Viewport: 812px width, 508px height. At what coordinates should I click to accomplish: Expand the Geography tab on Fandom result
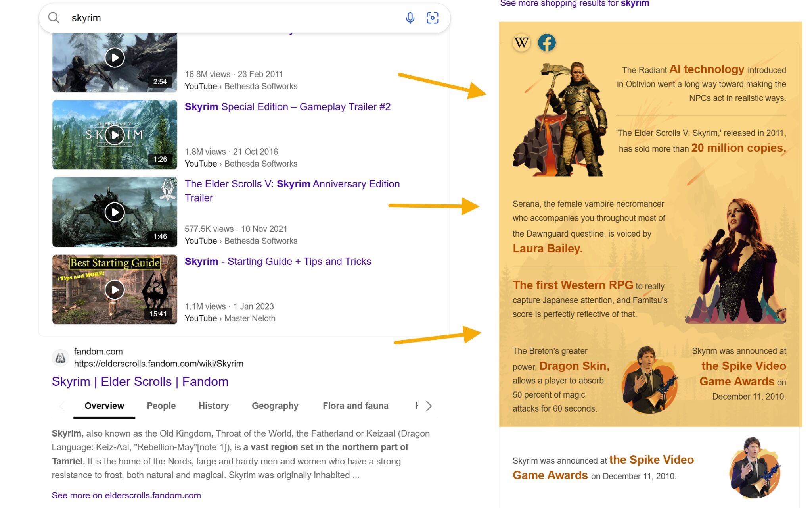click(275, 406)
